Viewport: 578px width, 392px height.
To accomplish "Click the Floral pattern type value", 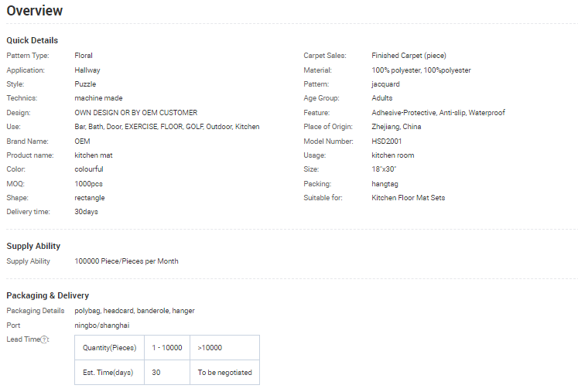I will [x=84, y=56].
